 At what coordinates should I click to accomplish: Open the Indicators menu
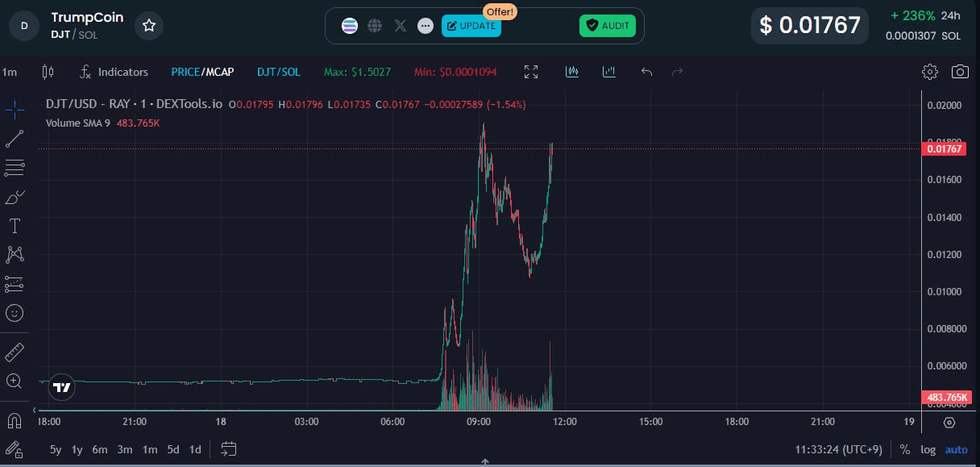click(114, 72)
